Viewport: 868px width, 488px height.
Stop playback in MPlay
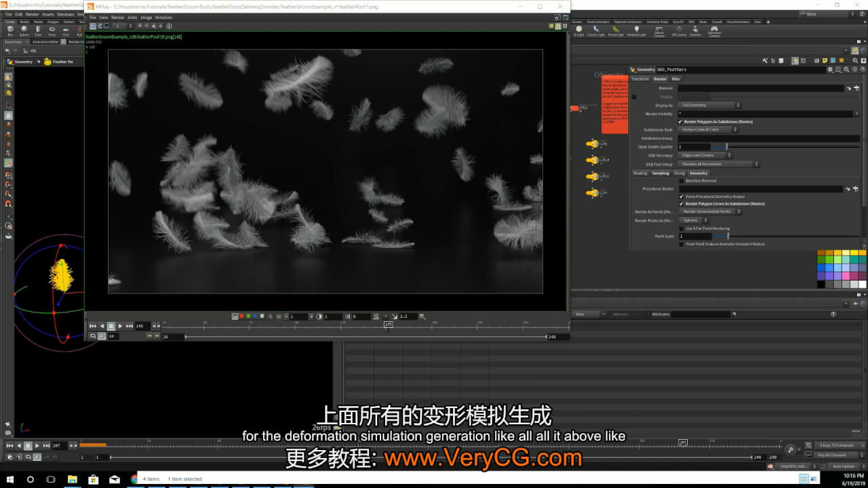[x=111, y=326]
